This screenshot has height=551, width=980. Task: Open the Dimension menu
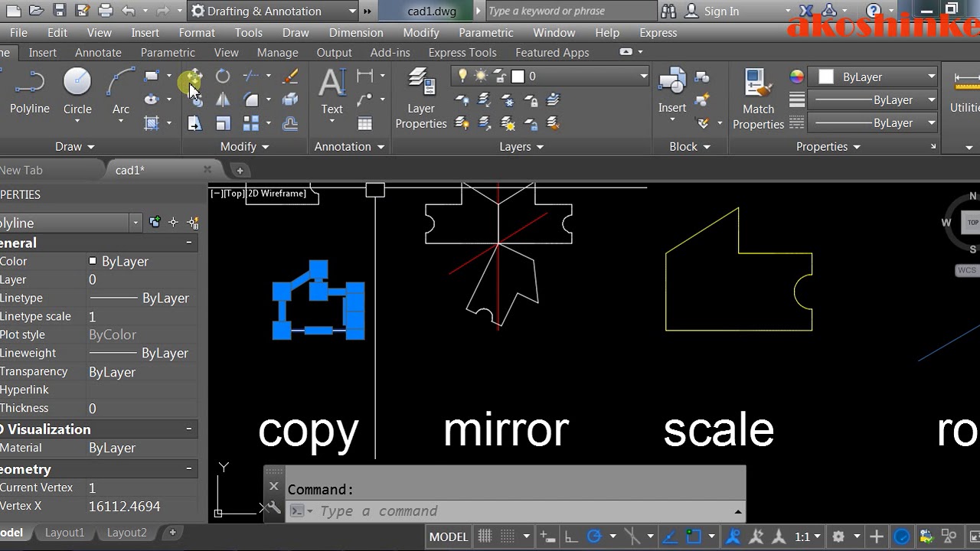[x=356, y=33]
